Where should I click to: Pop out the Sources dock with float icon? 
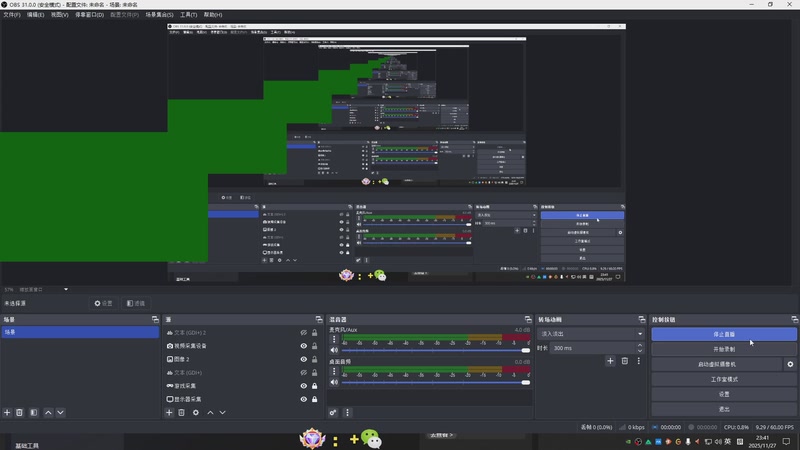pos(319,319)
